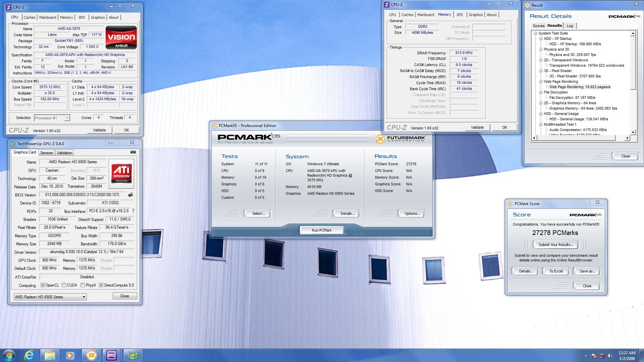Open Windows Explorer folder icon in taskbar
Screen dimensions: 644x362
(x=50, y=355)
